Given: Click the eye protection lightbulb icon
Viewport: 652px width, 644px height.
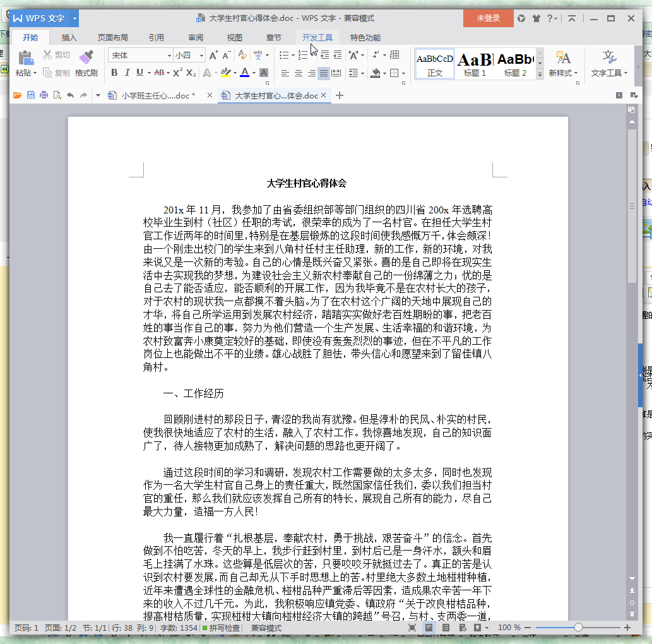Looking at the screenshot, I should [477, 628].
